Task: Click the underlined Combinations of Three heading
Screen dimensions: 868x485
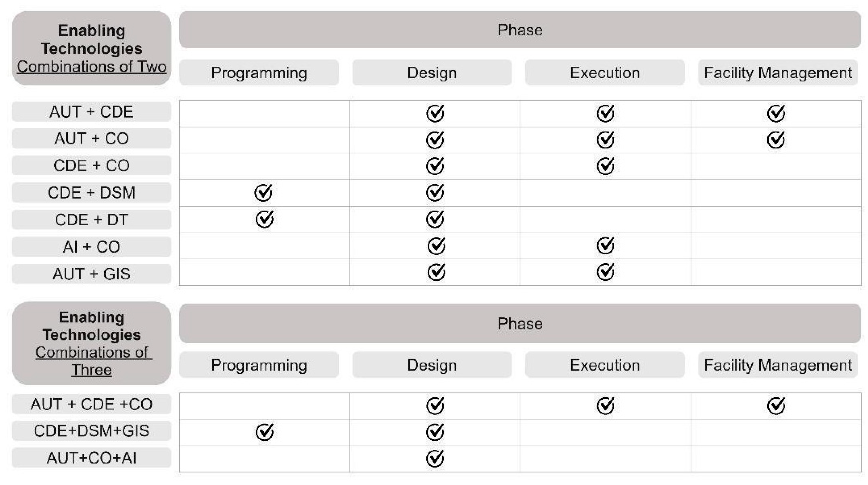Action: pos(91,361)
